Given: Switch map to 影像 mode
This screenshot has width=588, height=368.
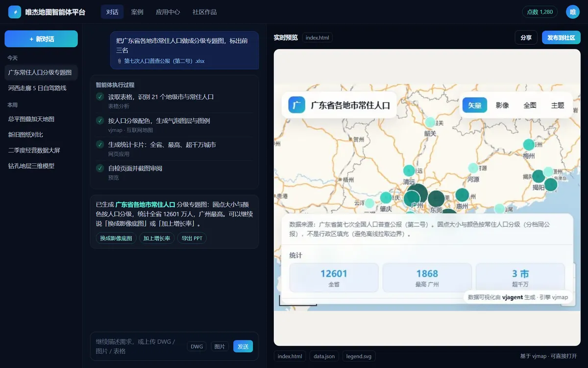Looking at the screenshot, I should click(x=502, y=105).
